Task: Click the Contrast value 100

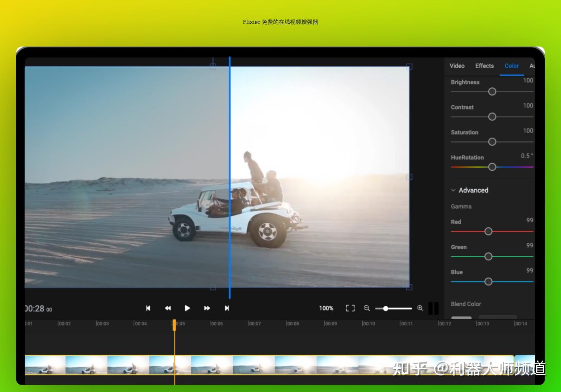Action: tap(528, 105)
